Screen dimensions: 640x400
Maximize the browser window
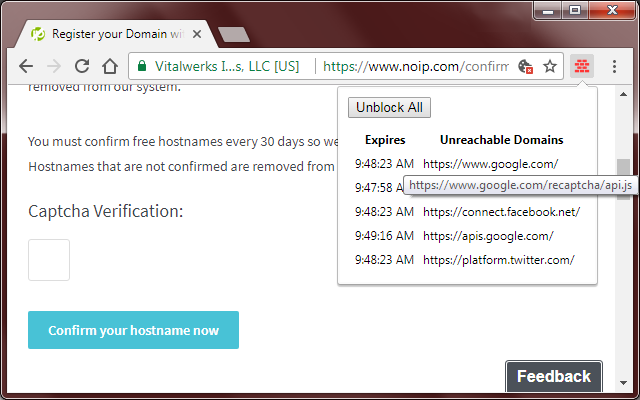[x=575, y=10]
